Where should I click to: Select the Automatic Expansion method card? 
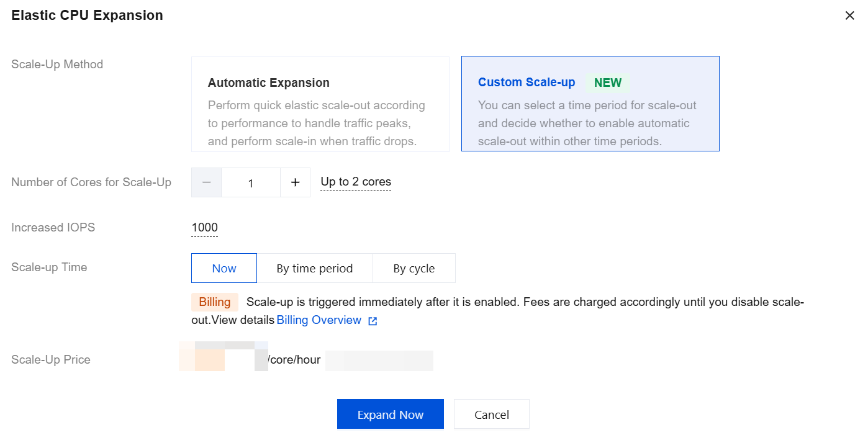point(320,104)
